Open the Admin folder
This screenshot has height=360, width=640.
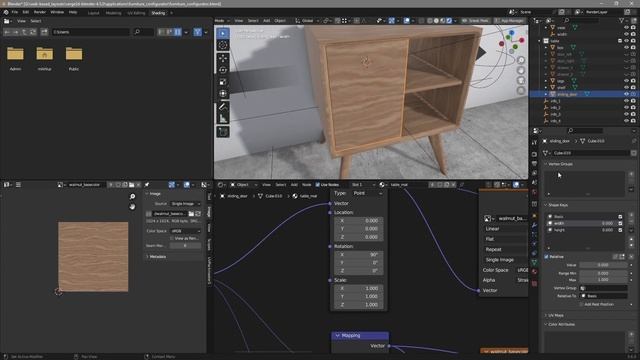[15, 59]
